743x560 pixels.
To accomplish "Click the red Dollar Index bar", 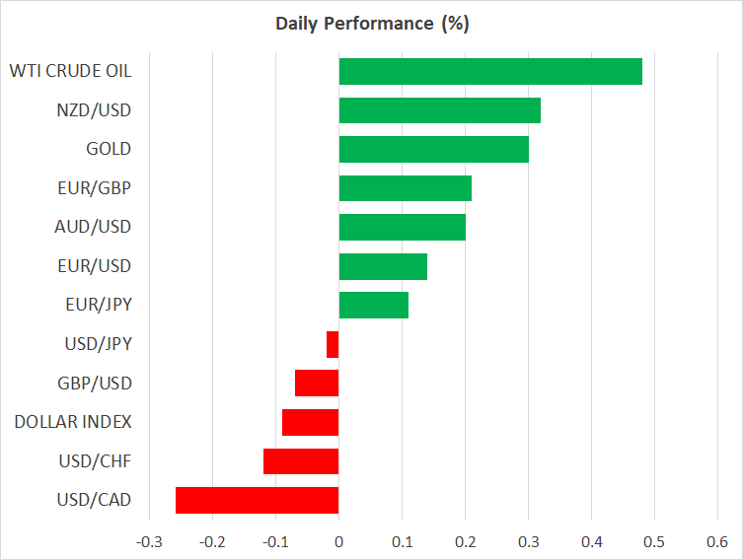I will [310, 422].
